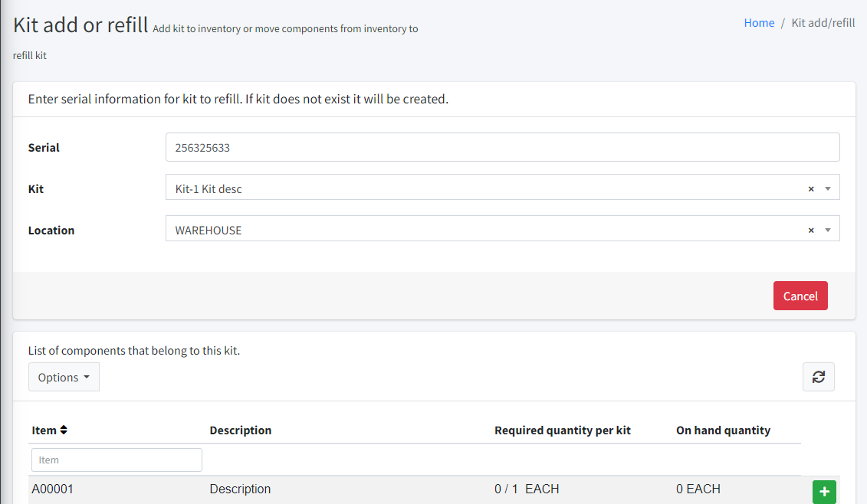
Task: Clear the WAREHOUSE location selection
Action: (x=811, y=230)
